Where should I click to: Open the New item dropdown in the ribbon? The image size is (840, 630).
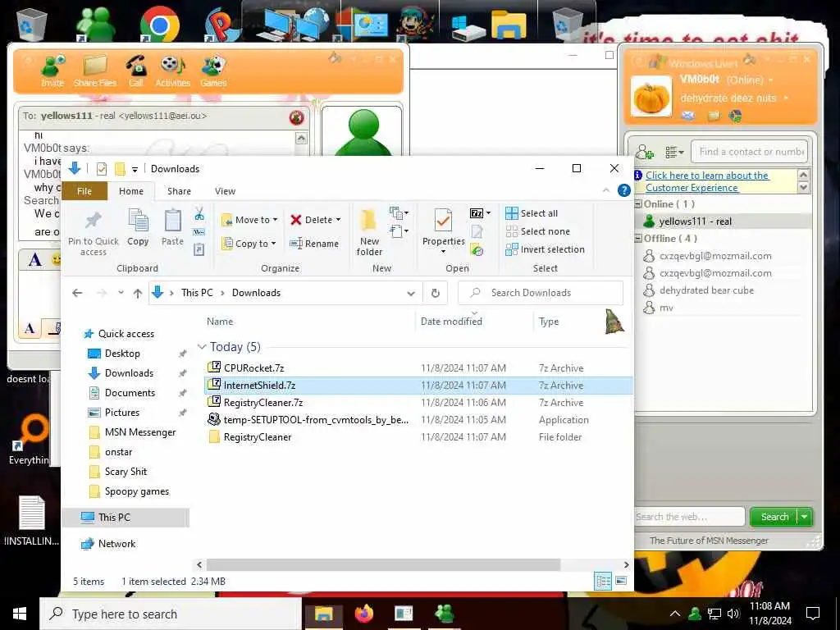[399, 213]
